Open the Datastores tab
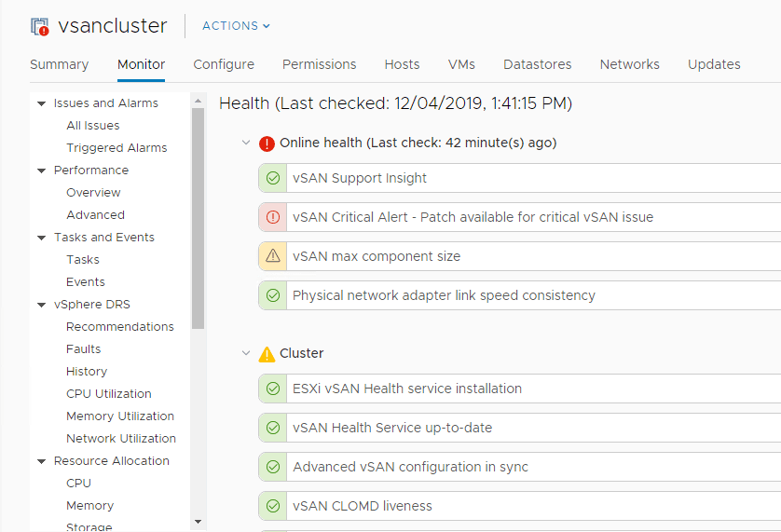Image resolution: width=781 pixels, height=532 pixels. pos(538,64)
